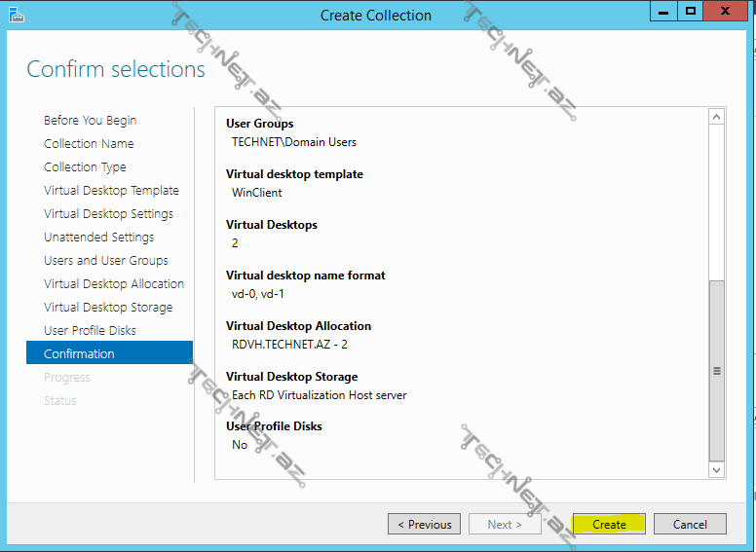Maximize the Create Collection window
Image resolution: width=756 pixels, height=552 pixels.
691,12
